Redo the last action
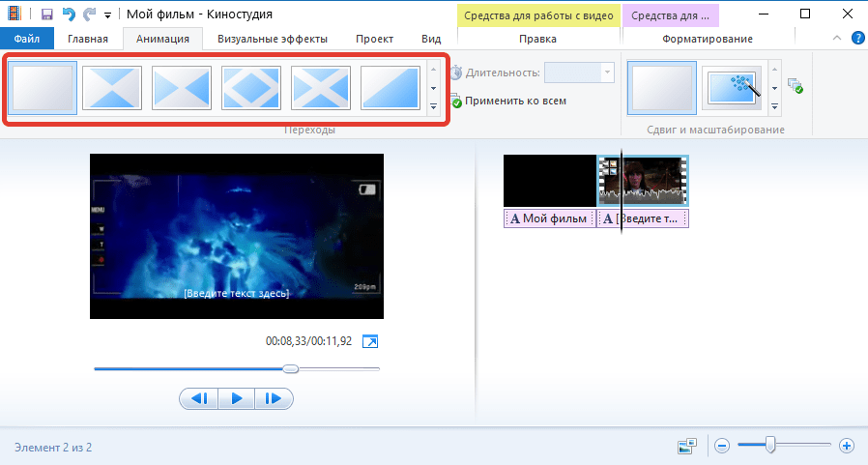 pyautogui.click(x=89, y=15)
